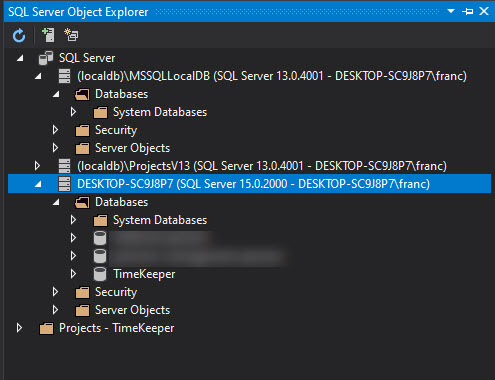Toggle the auto-hide pin icon
The image size is (495, 380).
pyautogui.click(x=468, y=12)
